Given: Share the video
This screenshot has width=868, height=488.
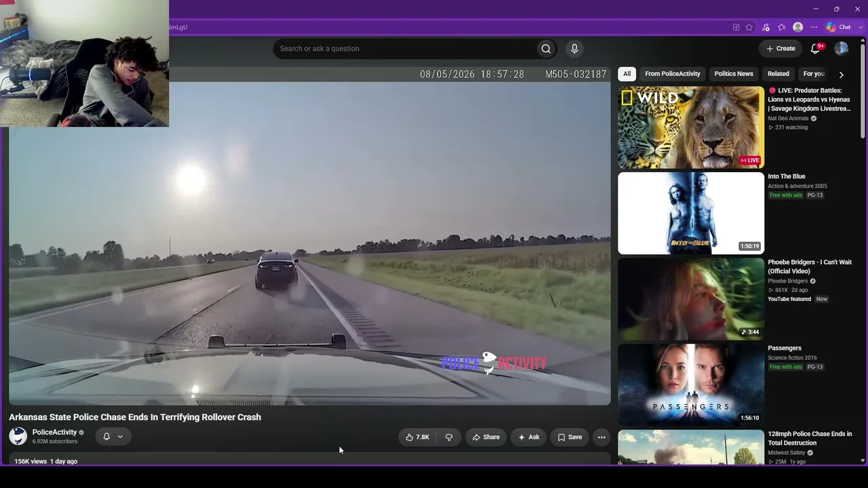Looking at the screenshot, I should (486, 437).
